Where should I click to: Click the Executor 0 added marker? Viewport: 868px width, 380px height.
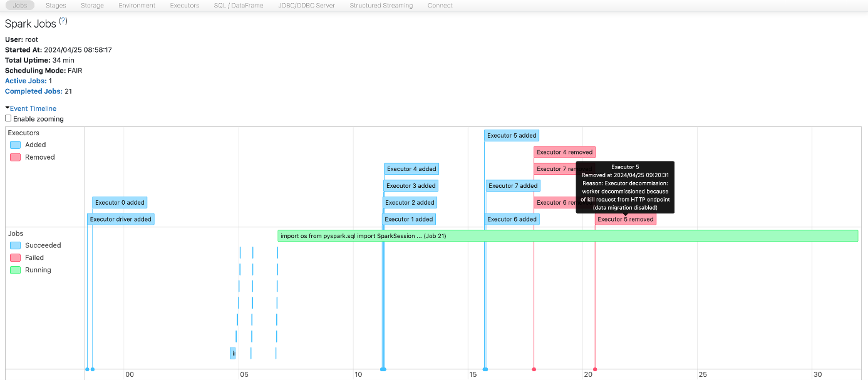[x=119, y=202]
